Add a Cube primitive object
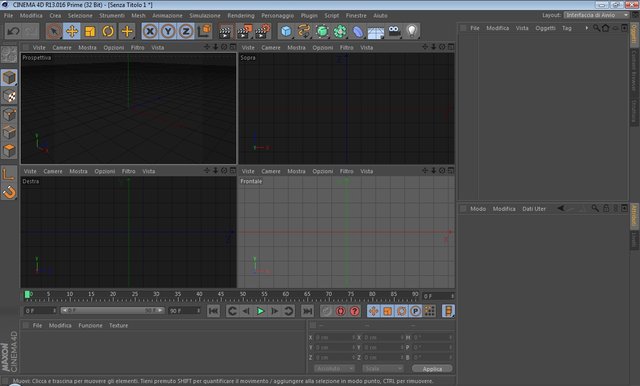Image resolution: width=640 pixels, height=386 pixels. pos(286,31)
